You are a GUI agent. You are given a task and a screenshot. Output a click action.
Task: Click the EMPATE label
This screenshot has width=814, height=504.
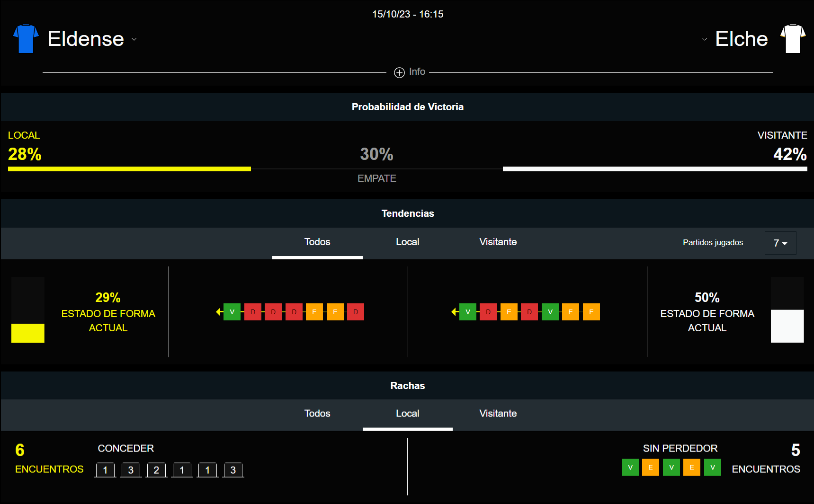click(x=377, y=178)
